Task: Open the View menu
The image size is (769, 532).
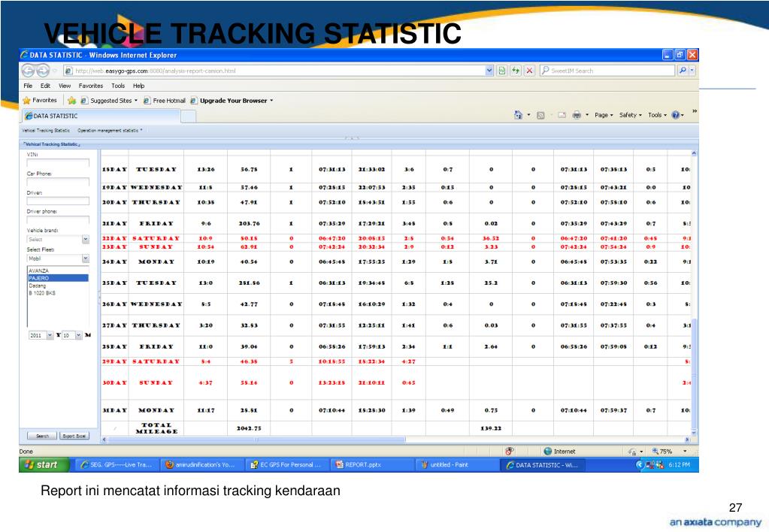Action: 65,86
